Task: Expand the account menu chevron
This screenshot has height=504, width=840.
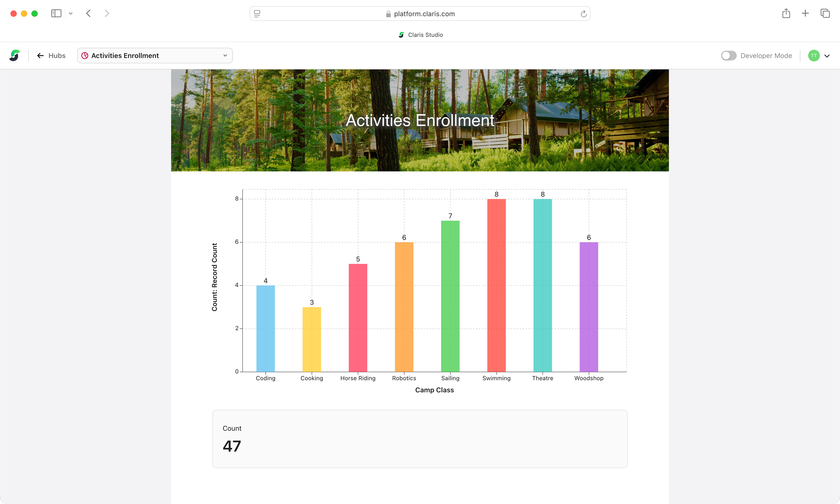Action: (827, 56)
